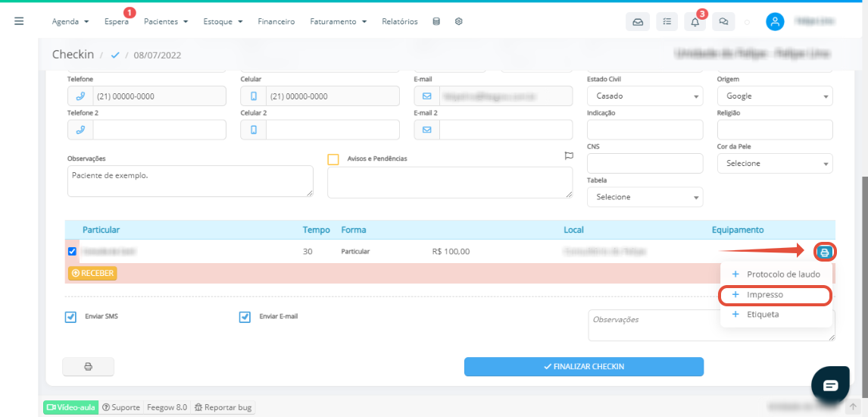868x417 pixels.
Task: Click the Indicação input field
Action: pos(645,130)
